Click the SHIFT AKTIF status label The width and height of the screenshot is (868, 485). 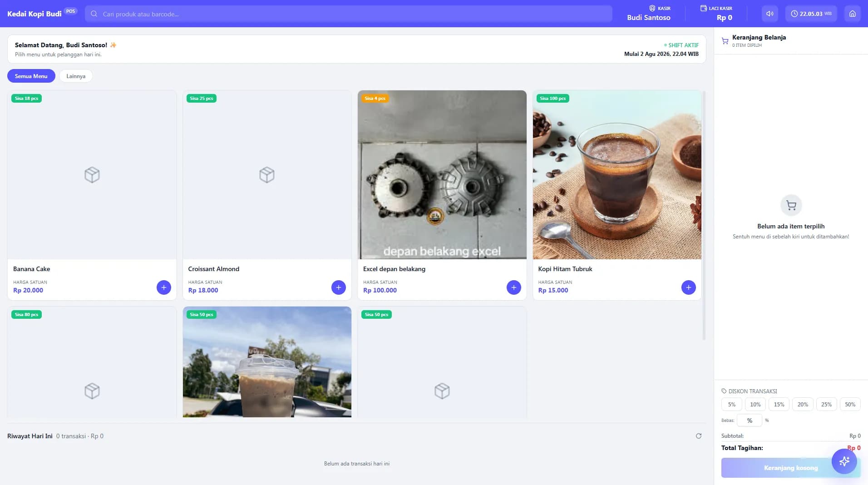click(681, 45)
